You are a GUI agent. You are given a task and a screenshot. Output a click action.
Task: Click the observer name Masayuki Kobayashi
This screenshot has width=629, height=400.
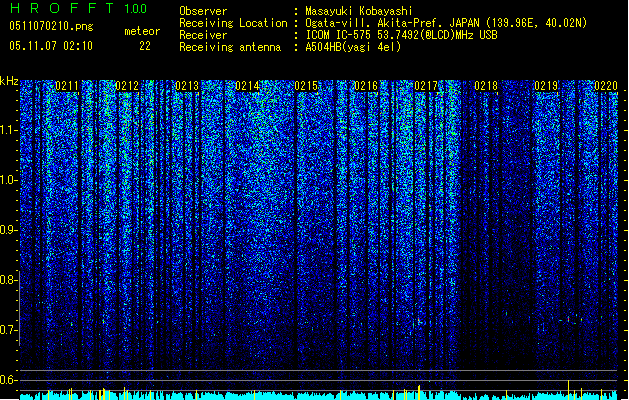coord(359,11)
